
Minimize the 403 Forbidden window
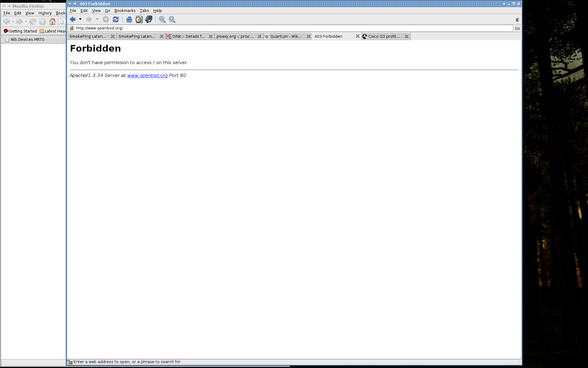(509, 4)
